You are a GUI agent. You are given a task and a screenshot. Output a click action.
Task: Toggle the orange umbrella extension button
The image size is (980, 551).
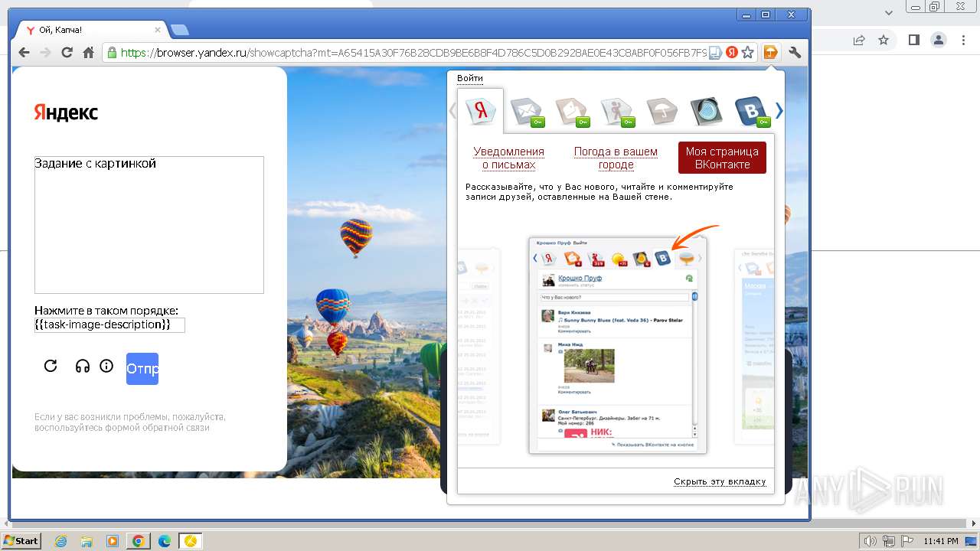771,53
